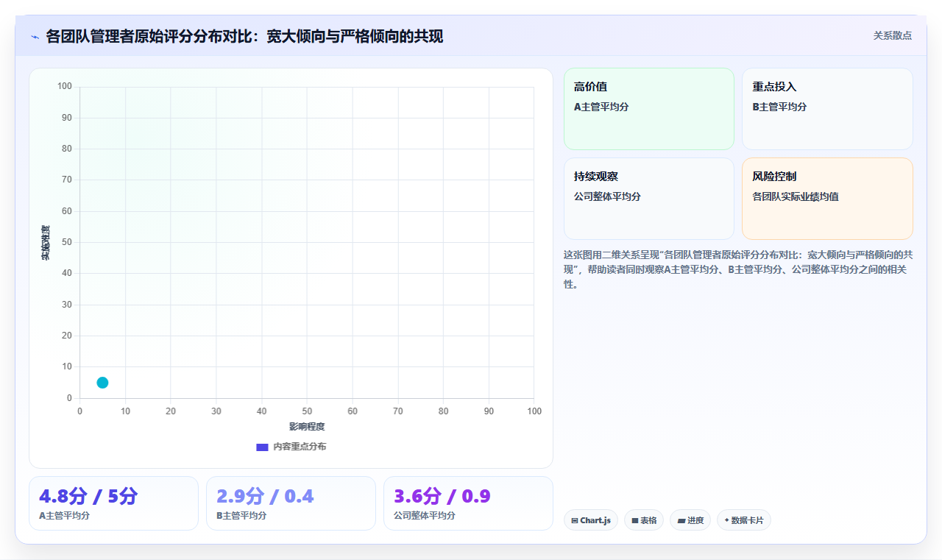This screenshot has width=942, height=560.
Task: Click the 关系散点 label in header
Action: coord(892,35)
